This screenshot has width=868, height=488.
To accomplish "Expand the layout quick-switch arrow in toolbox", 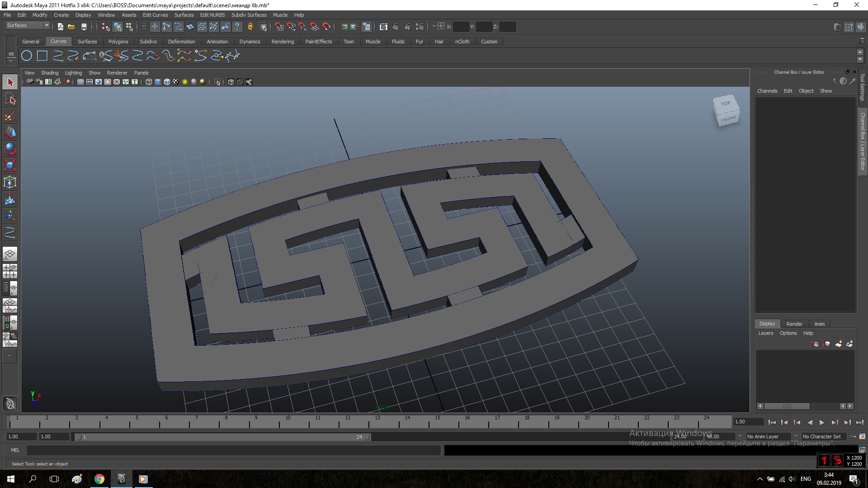I will tap(9, 356).
